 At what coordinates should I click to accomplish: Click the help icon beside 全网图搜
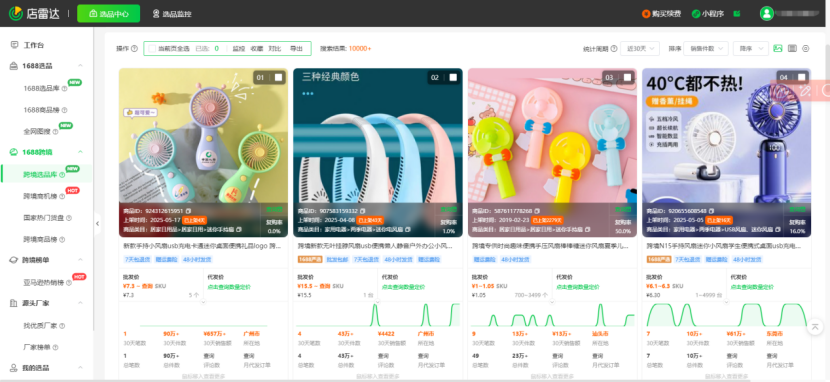55,132
